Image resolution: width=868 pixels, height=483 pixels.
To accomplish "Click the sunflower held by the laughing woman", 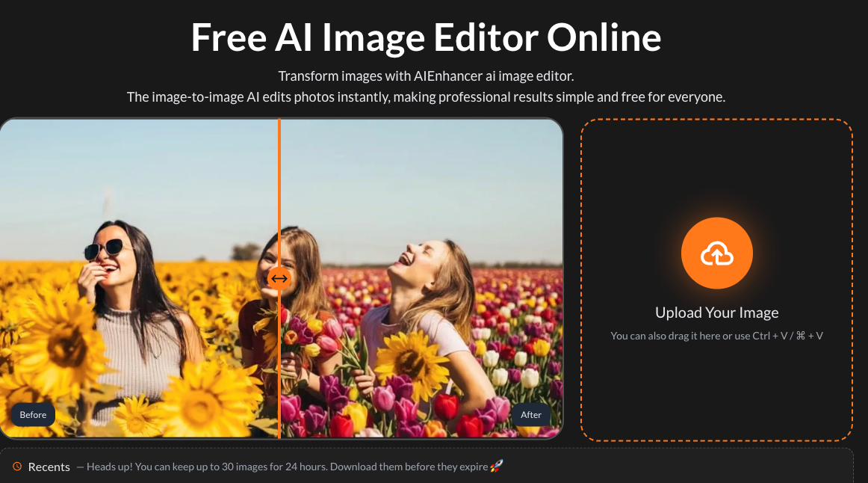I will (x=412, y=357).
